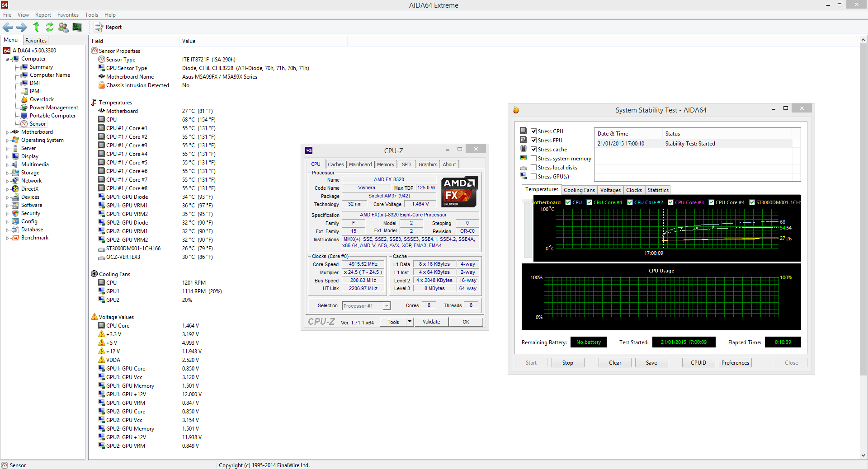Click the Clear button in Stability Test
The height and width of the screenshot is (469, 868).
(x=615, y=363)
